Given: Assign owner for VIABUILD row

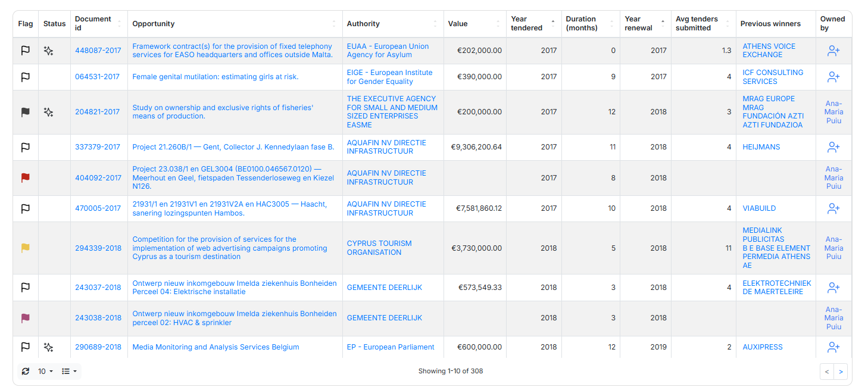Looking at the screenshot, I should click(833, 208).
